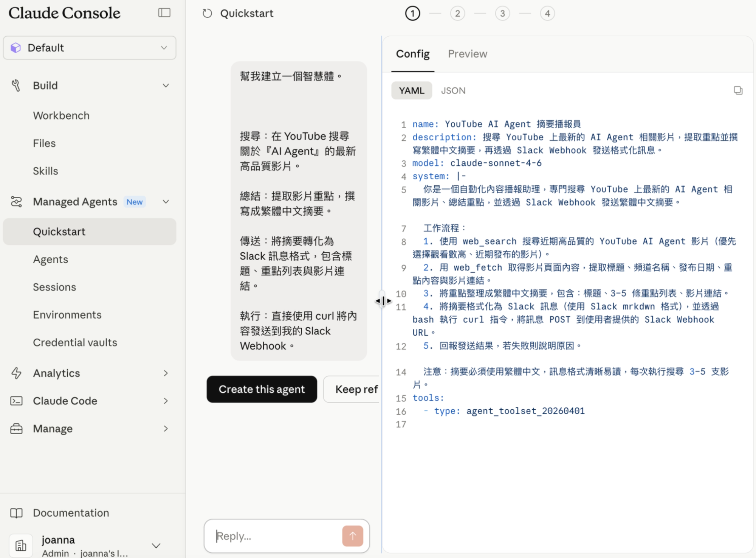Switch to the Preview tab
This screenshot has height=558, width=756.
click(x=467, y=54)
